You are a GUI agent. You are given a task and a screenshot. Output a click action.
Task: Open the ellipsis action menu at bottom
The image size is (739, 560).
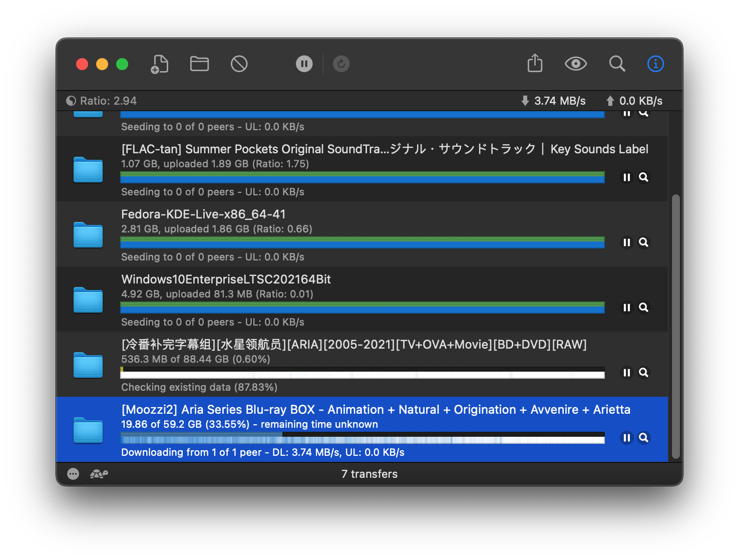pos(73,474)
